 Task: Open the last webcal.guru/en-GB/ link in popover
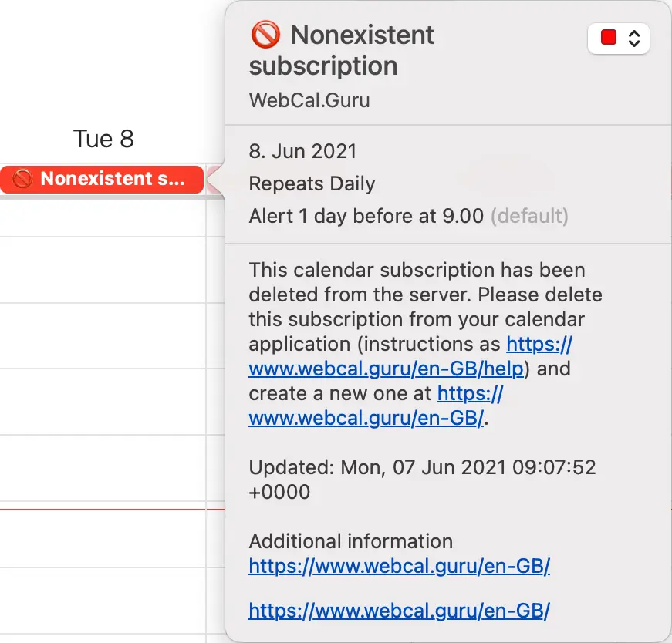tap(399, 611)
